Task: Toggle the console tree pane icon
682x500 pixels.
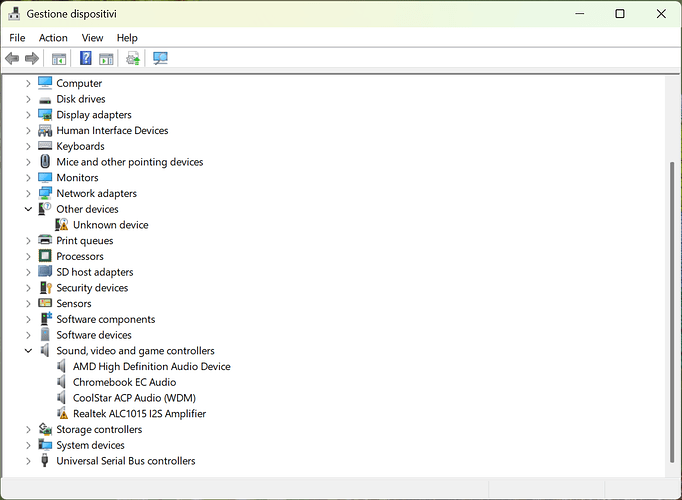Action: point(59,58)
